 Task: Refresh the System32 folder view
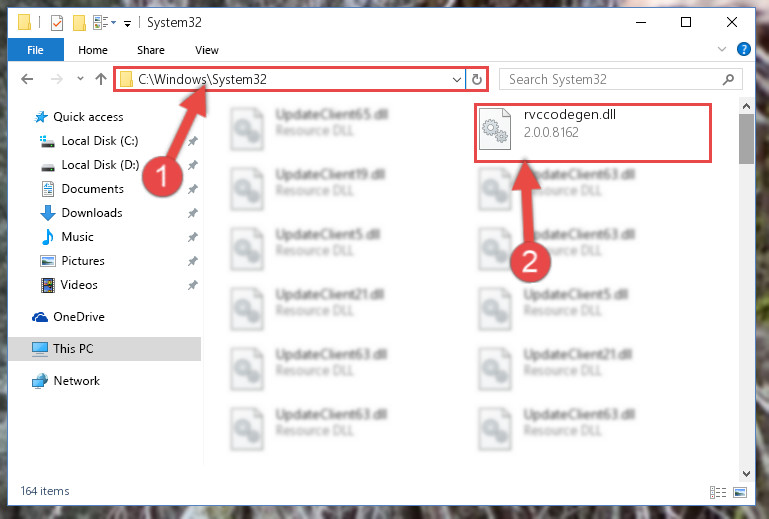point(477,79)
